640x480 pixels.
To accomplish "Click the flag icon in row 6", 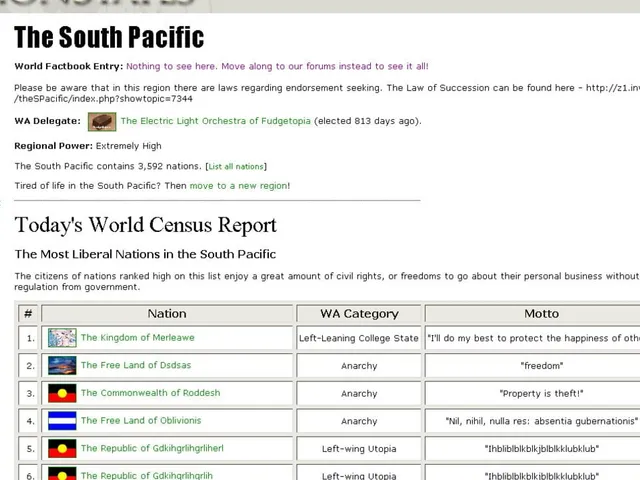I will pyautogui.click(x=62, y=473).
